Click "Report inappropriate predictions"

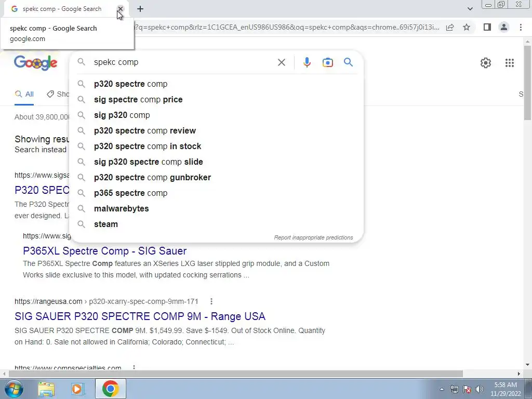(313, 237)
